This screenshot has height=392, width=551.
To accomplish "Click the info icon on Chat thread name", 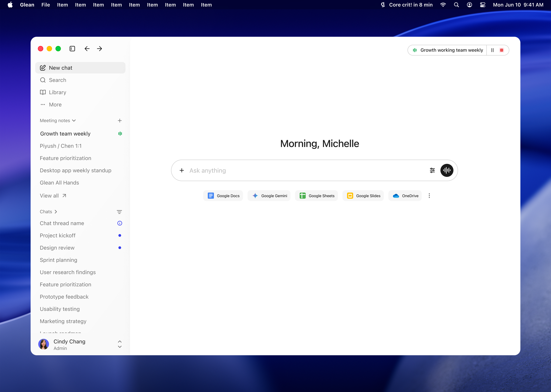I will (120, 223).
